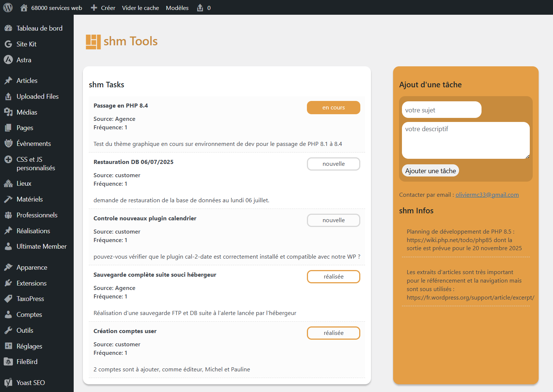
Task: Click the Articles pin icon
Action: (8, 81)
